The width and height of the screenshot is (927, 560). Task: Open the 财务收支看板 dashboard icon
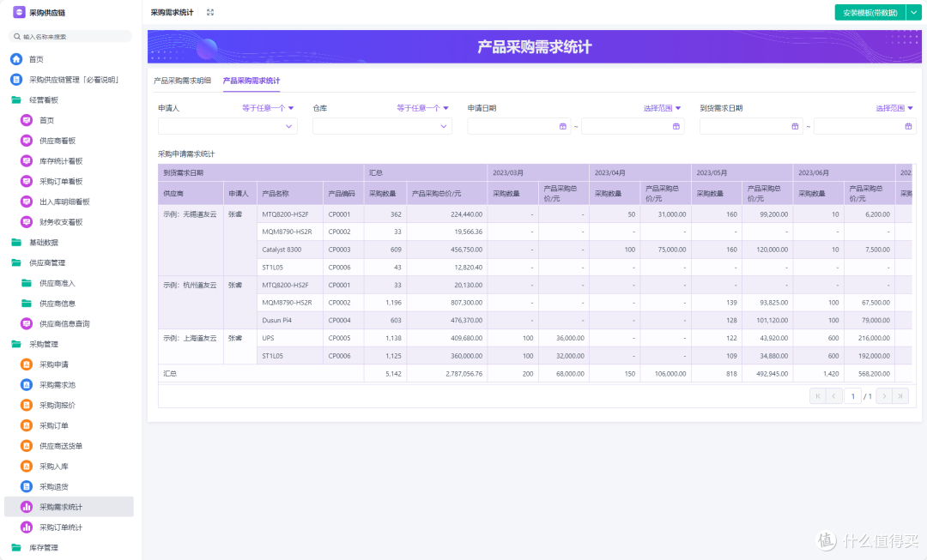(x=26, y=222)
